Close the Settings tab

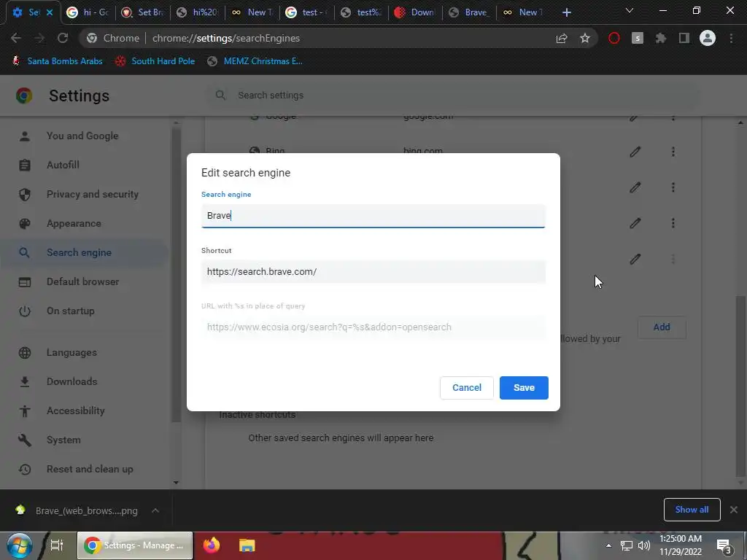(50, 12)
